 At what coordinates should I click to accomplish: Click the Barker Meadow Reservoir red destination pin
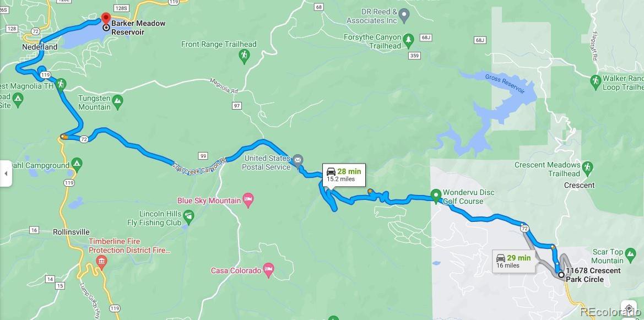106,19
